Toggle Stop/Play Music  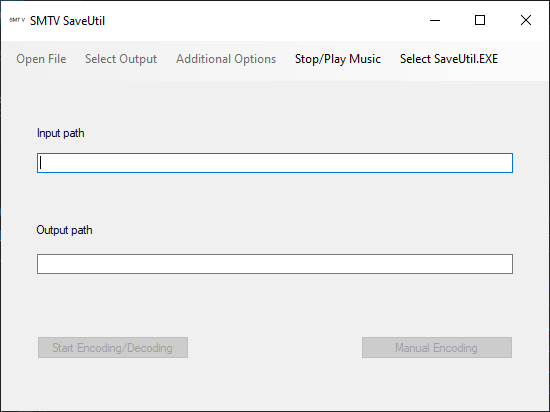click(x=338, y=59)
